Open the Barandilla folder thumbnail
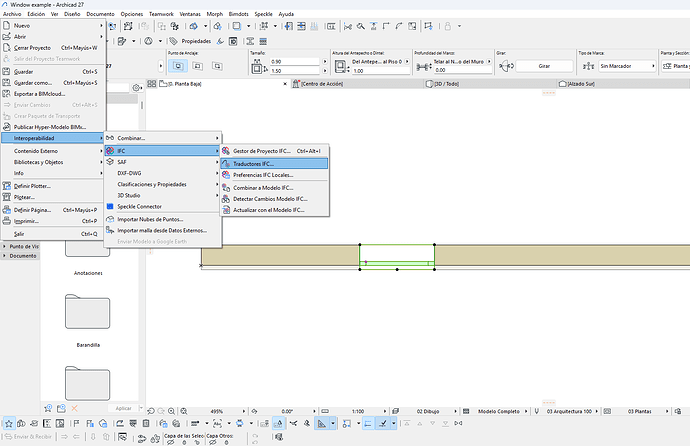The height and width of the screenshot is (446, 690). (x=88, y=312)
